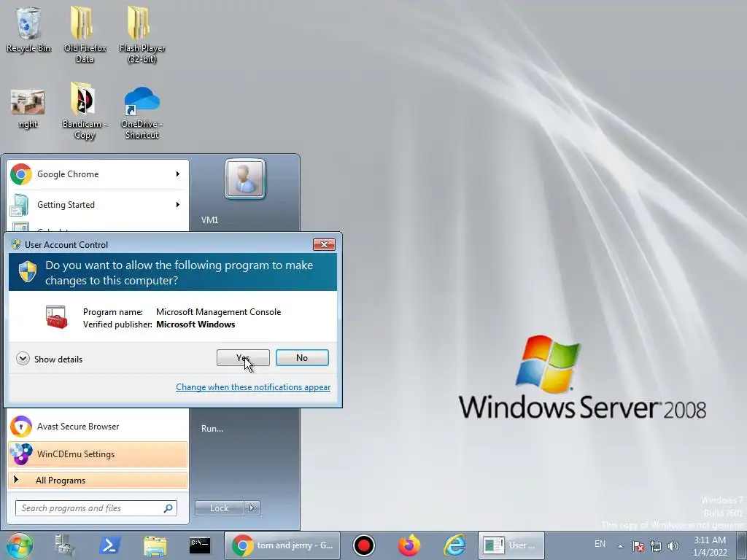Expand Show details in UAC dialog
This screenshot has height=560, width=747.
49,359
